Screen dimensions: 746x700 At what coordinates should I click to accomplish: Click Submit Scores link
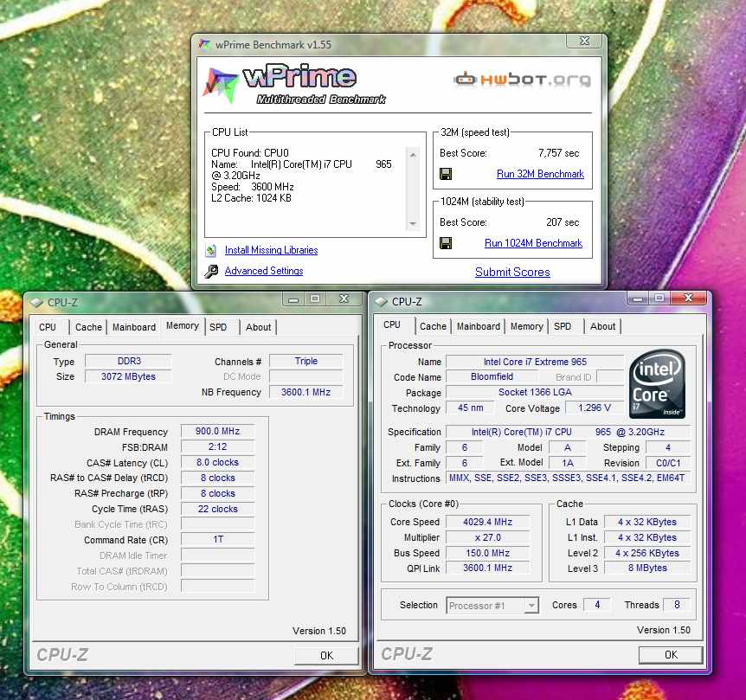[512, 272]
